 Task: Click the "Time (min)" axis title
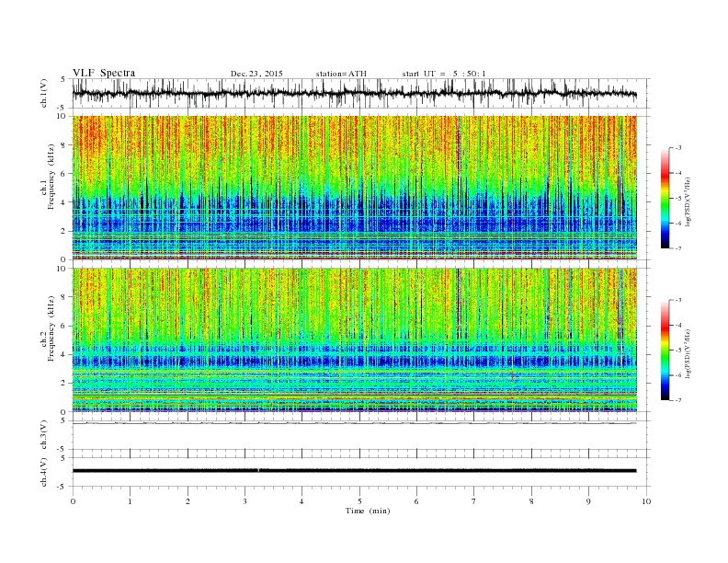pos(368,511)
